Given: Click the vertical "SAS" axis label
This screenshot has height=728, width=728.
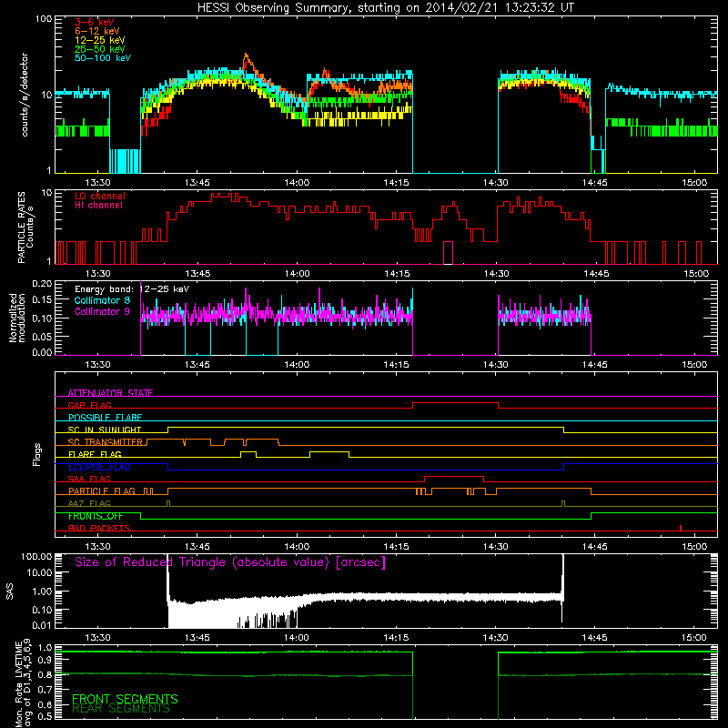Looking at the screenshot, I should click(10, 591).
